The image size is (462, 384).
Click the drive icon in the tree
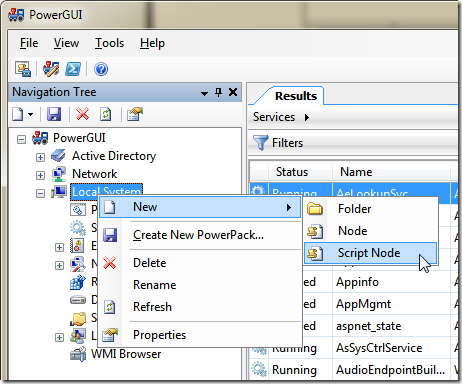click(x=78, y=300)
